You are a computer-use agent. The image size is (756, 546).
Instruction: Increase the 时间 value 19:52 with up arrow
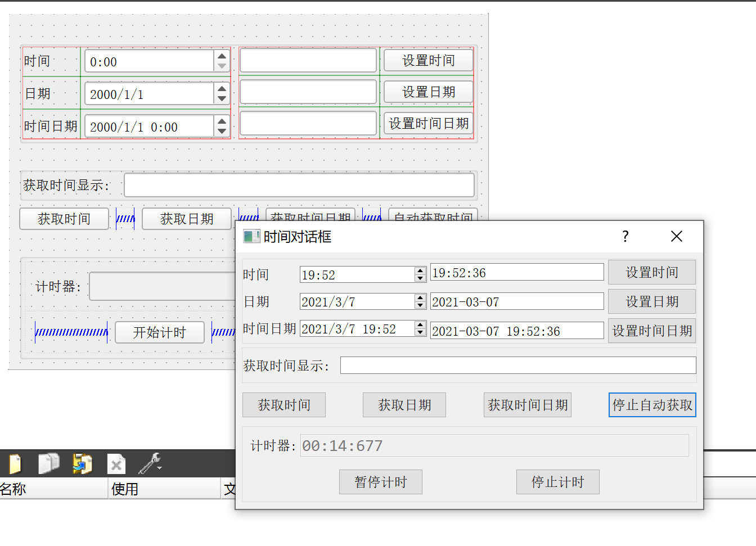420,270
